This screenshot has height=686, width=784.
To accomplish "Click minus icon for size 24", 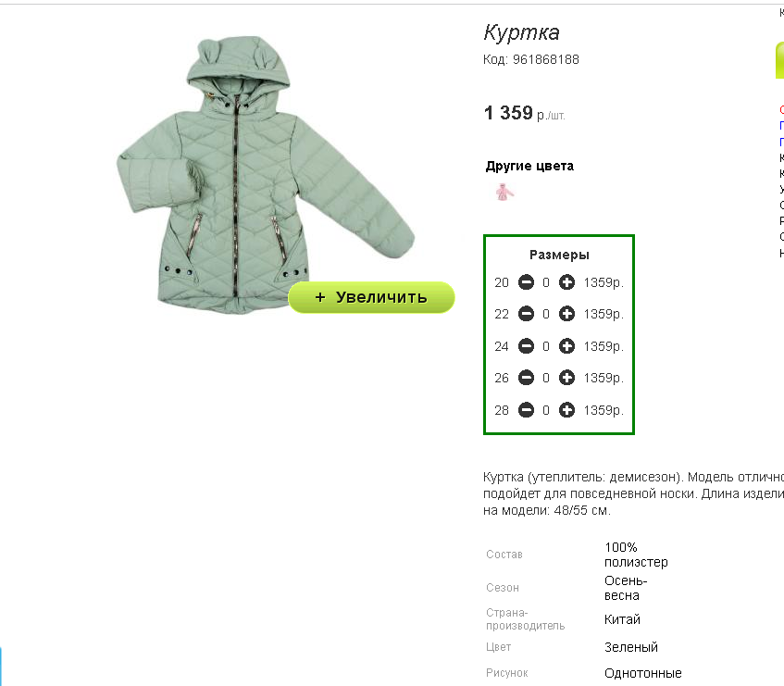I will (526, 346).
